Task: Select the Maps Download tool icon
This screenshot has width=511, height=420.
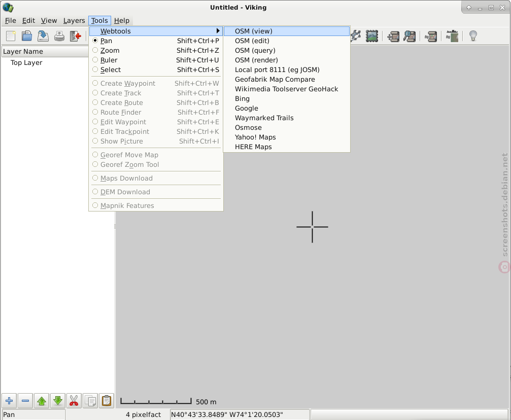Action: (431, 36)
